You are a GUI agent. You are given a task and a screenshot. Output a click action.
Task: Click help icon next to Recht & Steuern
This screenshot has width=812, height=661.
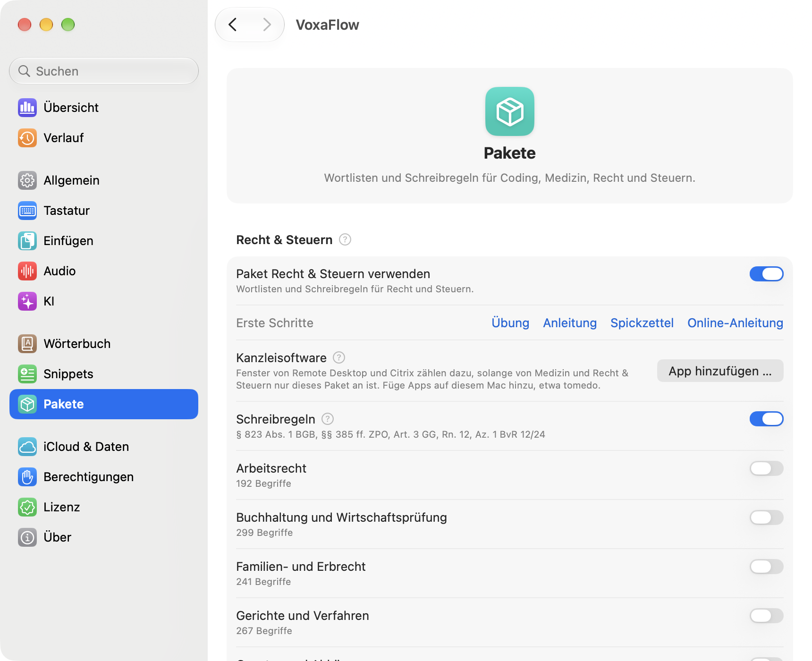[345, 240]
